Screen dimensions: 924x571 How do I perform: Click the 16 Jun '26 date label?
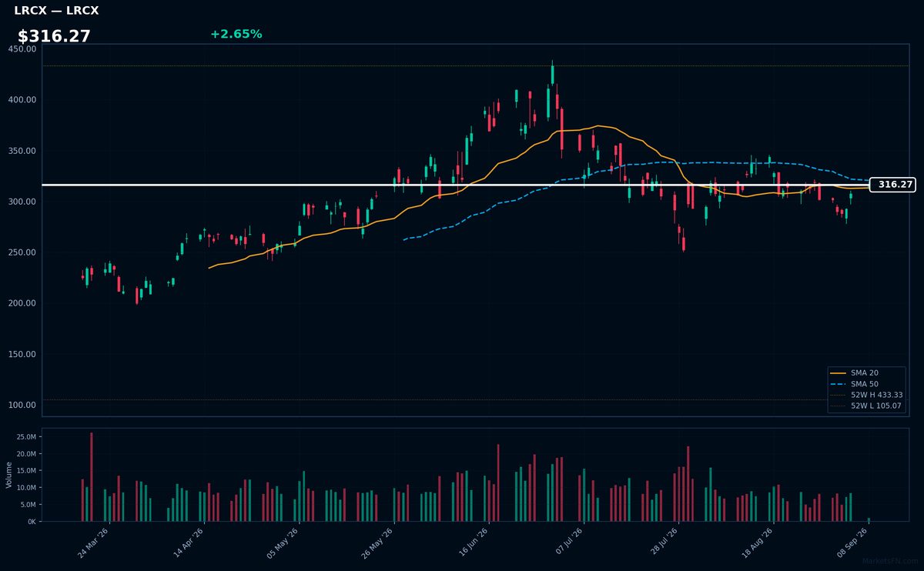474,543
